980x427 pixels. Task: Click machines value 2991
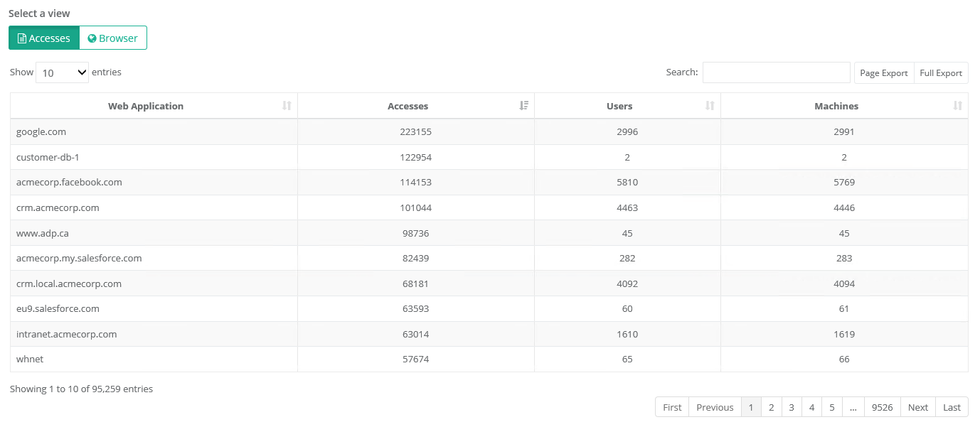844,131
